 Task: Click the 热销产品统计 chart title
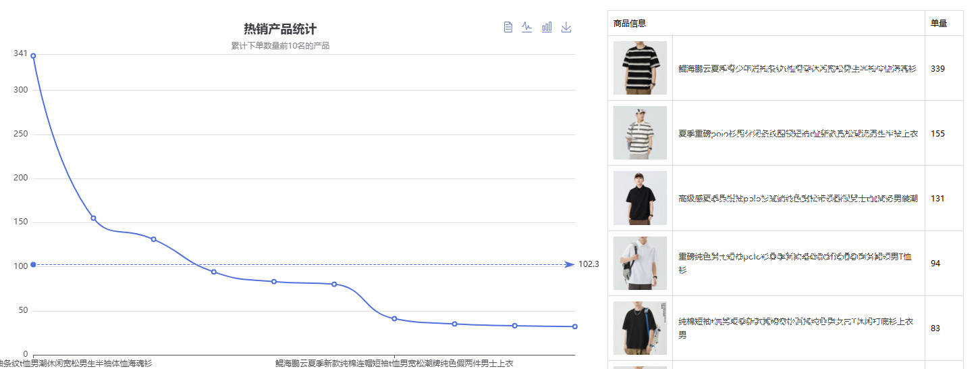[x=280, y=29]
